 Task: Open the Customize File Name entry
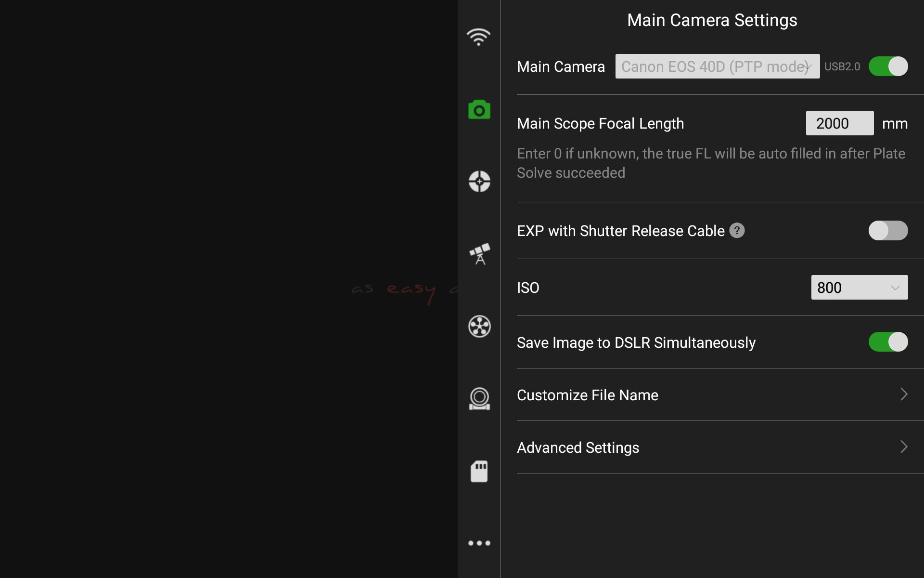[x=588, y=395]
